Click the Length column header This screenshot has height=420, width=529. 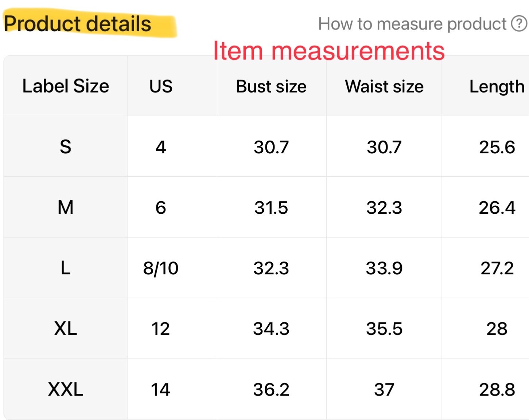pos(497,87)
